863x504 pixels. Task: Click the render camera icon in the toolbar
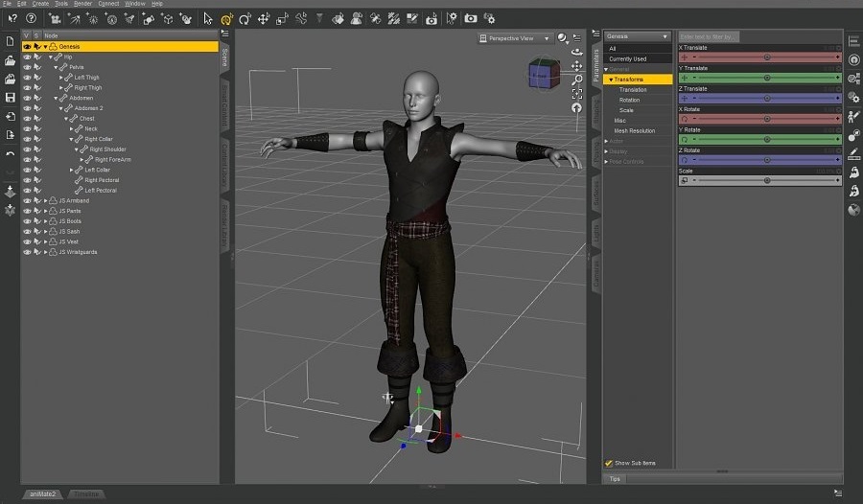(x=471, y=19)
